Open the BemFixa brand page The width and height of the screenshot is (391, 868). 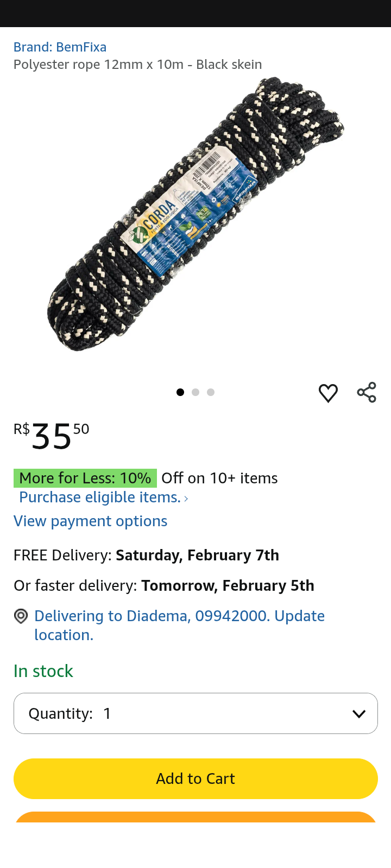[59, 47]
